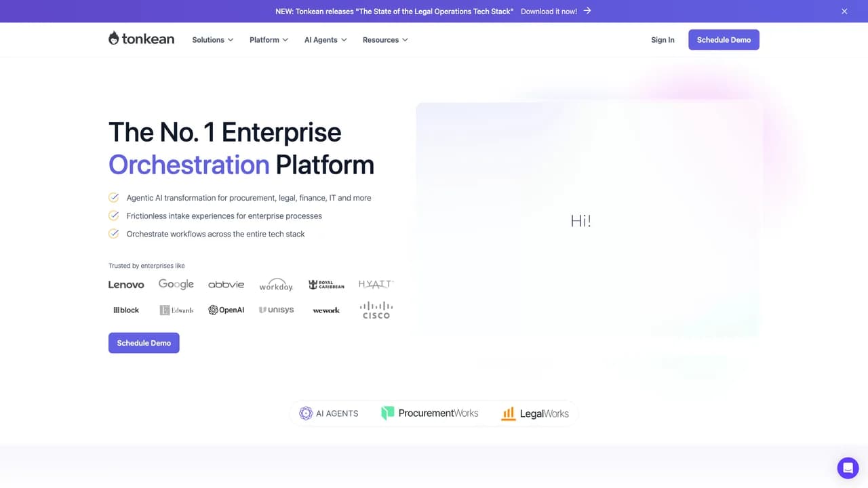Click the Royal Caribbean logo

click(326, 285)
